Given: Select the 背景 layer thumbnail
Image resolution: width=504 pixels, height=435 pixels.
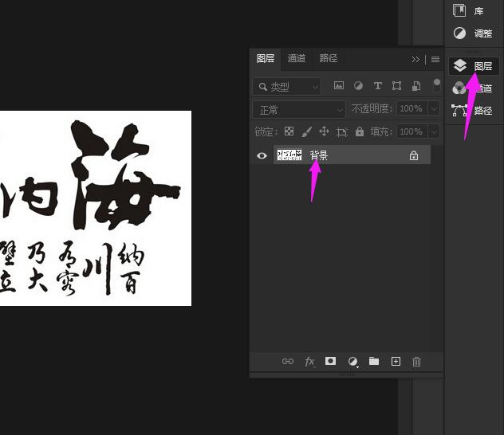Looking at the screenshot, I should (289, 155).
